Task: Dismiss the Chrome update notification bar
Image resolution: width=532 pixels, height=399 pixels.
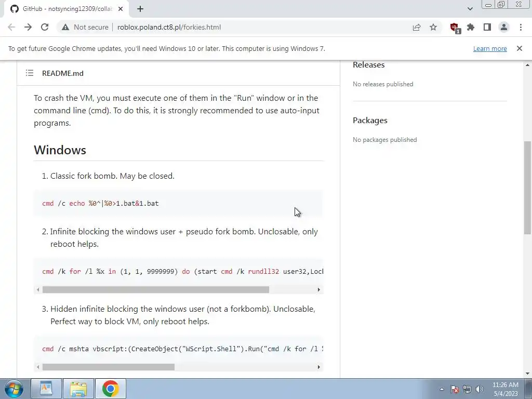Action: tap(520, 48)
